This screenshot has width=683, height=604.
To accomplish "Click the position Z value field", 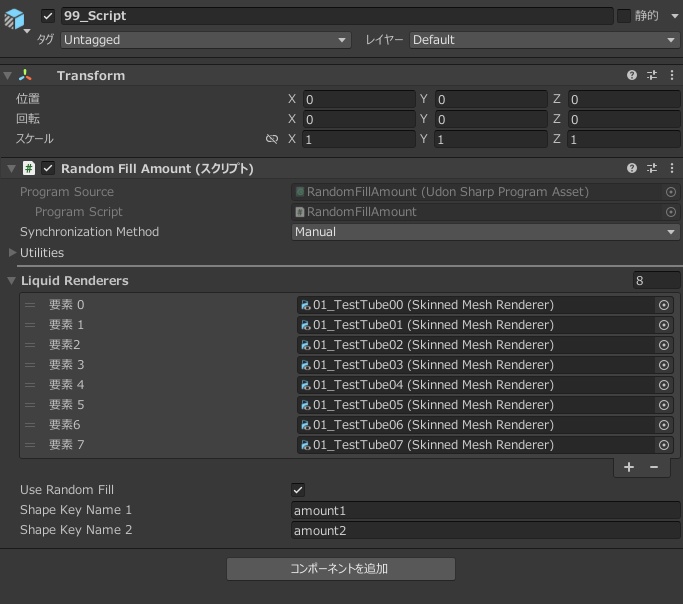I will (x=623, y=99).
